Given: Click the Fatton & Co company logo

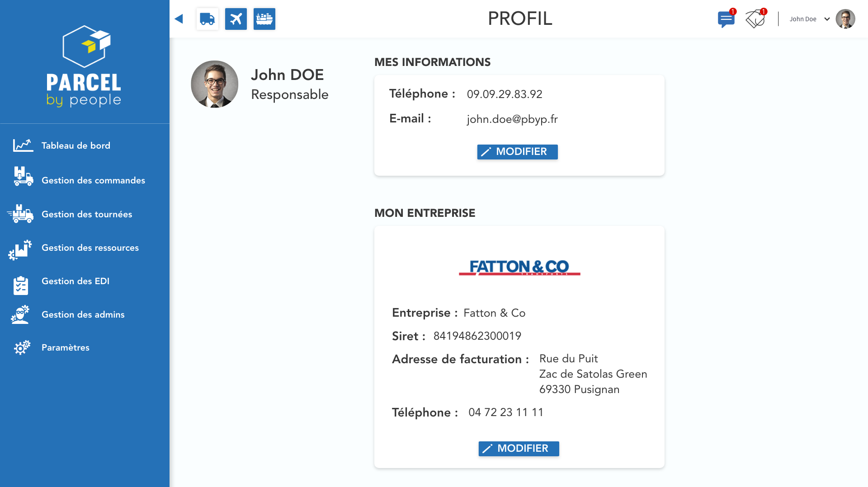Looking at the screenshot, I should (x=519, y=267).
